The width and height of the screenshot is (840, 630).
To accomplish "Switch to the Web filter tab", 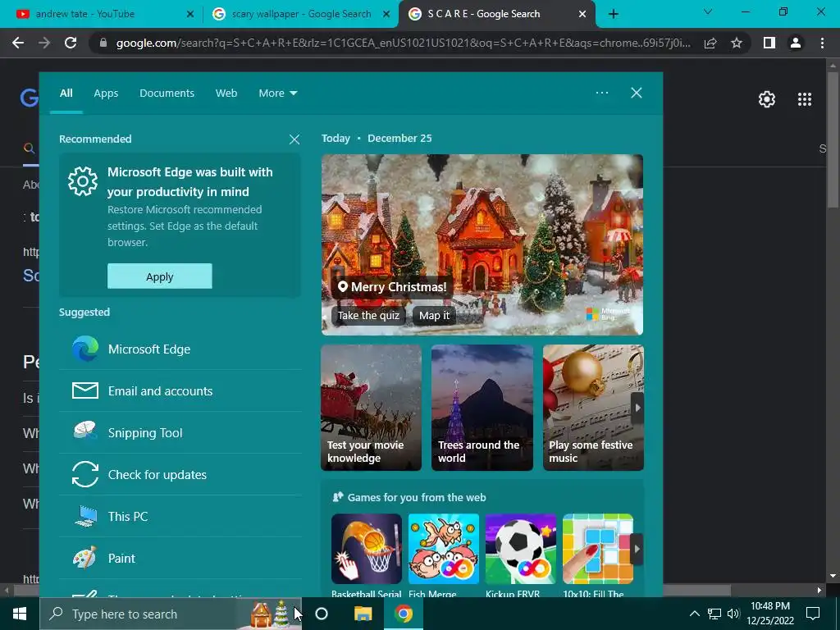I will pyautogui.click(x=226, y=94).
